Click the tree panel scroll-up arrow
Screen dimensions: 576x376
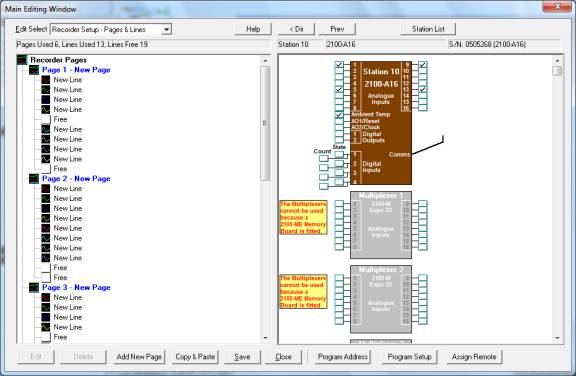(x=265, y=60)
